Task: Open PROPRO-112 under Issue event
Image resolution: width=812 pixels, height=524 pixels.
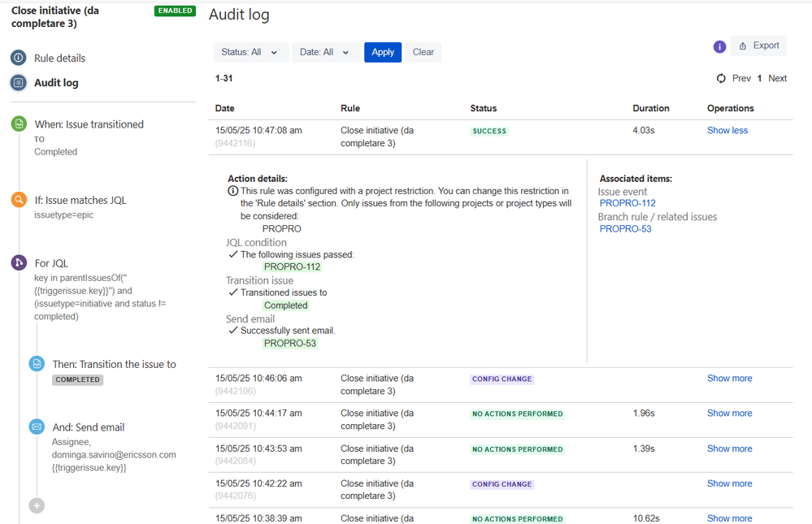Action: coord(627,203)
